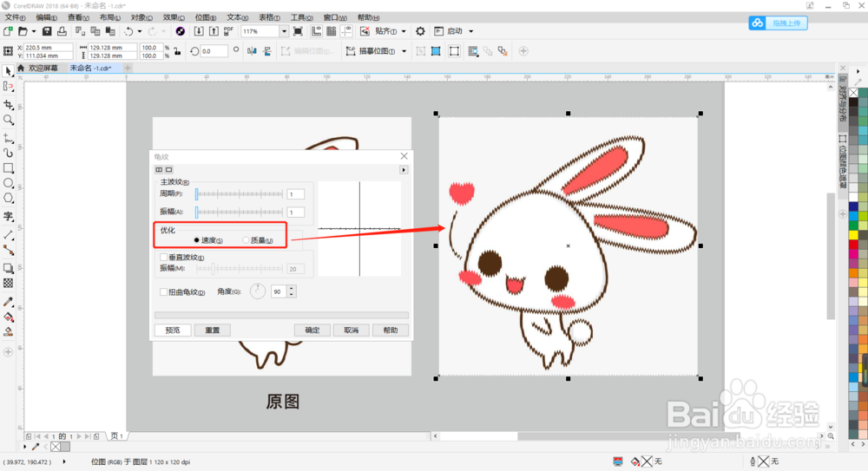Select the Text tool

click(x=8, y=216)
